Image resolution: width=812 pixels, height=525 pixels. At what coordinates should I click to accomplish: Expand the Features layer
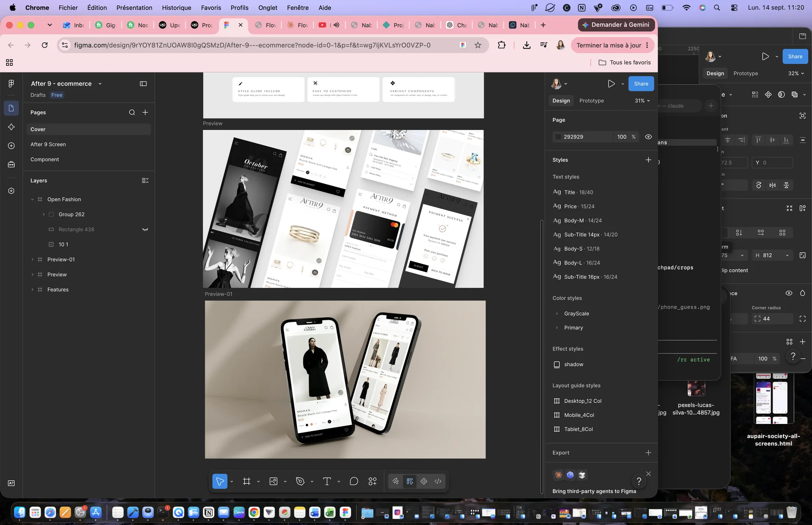32,290
